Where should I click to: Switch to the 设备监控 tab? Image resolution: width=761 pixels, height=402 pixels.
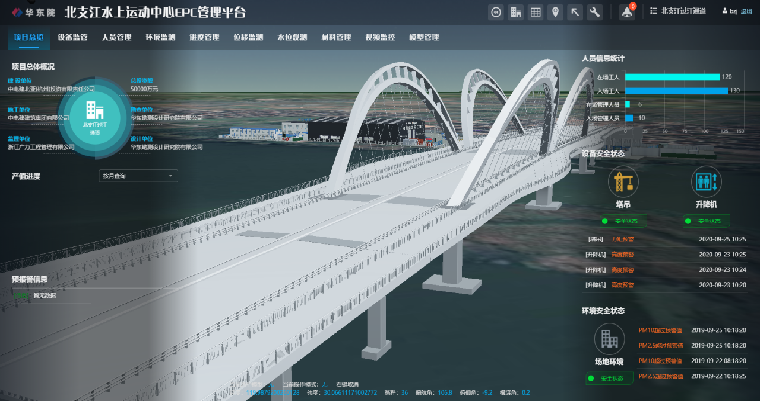click(x=73, y=38)
